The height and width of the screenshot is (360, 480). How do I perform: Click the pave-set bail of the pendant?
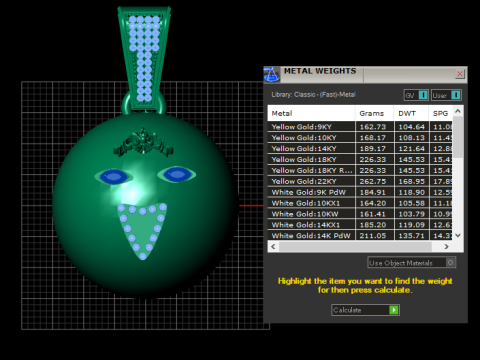click(144, 59)
